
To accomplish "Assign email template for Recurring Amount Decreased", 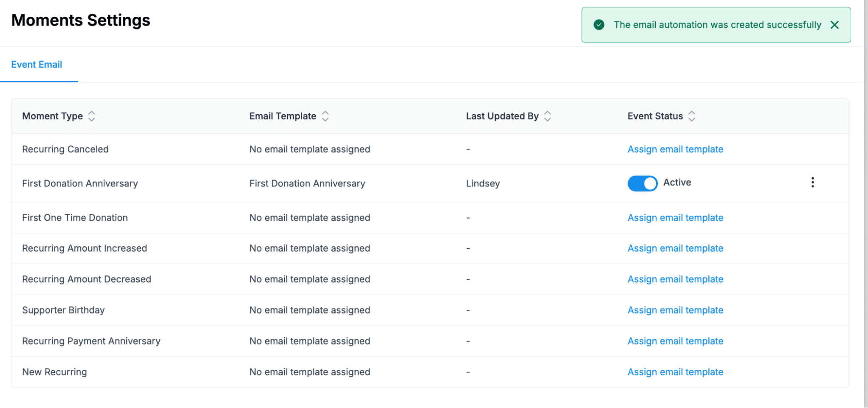I will (675, 279).
